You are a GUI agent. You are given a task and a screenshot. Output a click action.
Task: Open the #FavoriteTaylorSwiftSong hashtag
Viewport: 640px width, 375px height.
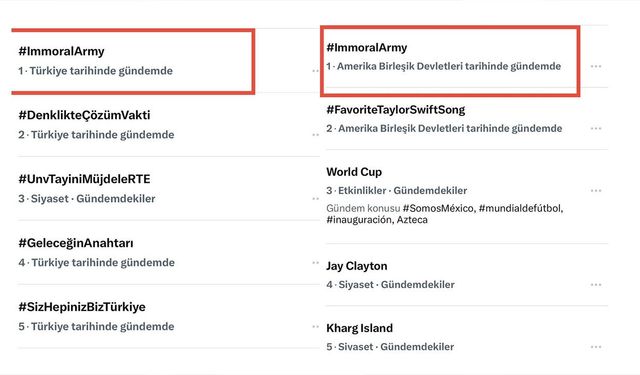pyautogui.click(x=396, y=110)
